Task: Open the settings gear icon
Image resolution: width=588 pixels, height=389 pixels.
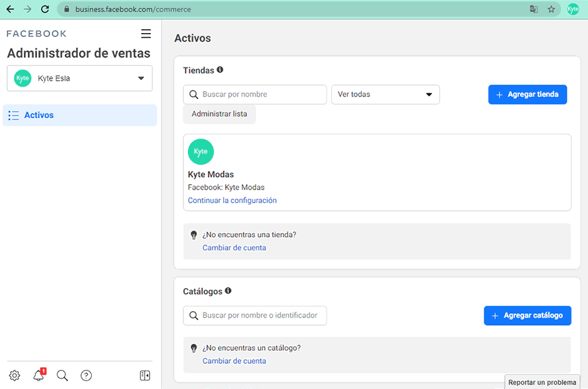Action: tap(15, 375)
